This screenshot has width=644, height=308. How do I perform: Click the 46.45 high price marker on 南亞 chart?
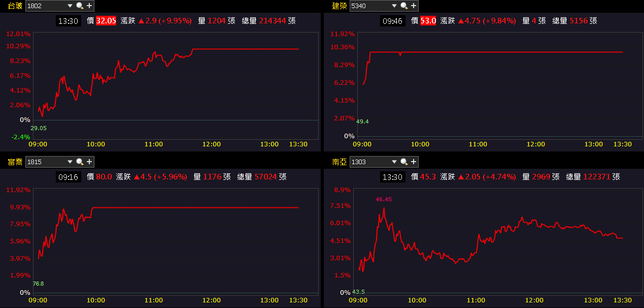pos(384,199)
